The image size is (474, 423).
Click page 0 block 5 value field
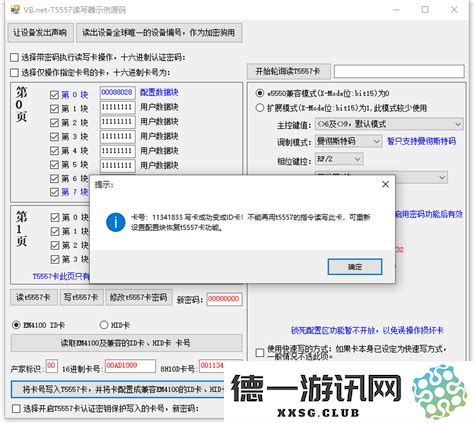[118, 166]
